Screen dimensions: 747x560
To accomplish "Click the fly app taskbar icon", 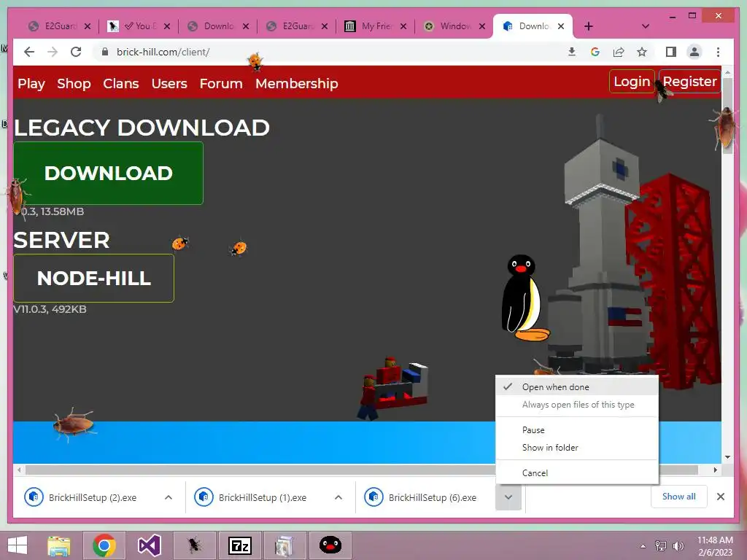I will click(x=194, y=545).
